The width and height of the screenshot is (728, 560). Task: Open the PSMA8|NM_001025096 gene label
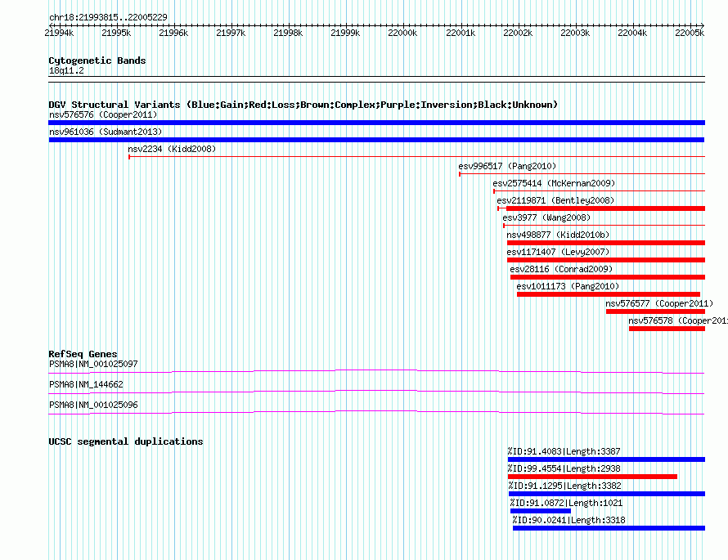pyautogui.click(x=93, y=405)
